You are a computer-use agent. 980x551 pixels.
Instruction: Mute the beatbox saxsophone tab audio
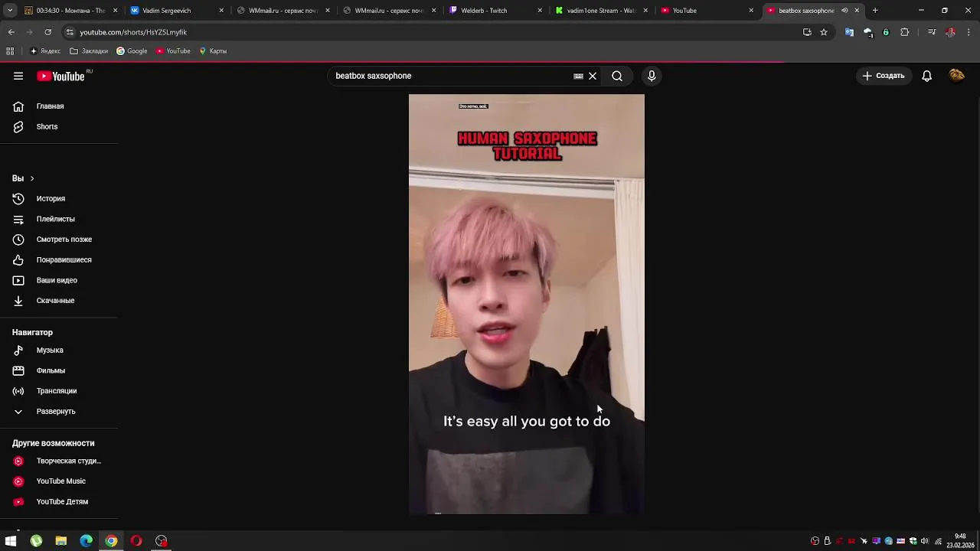(x=844, y=11)
